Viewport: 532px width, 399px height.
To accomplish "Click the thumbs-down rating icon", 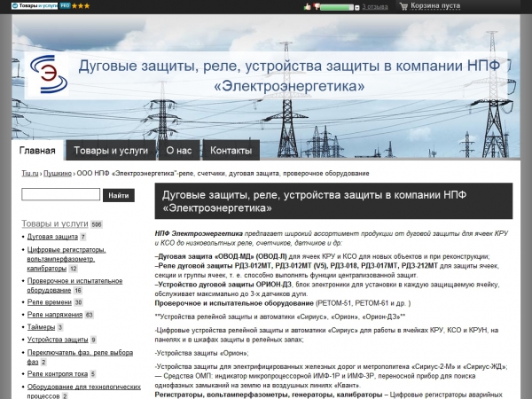I will (x=317, y=6).
